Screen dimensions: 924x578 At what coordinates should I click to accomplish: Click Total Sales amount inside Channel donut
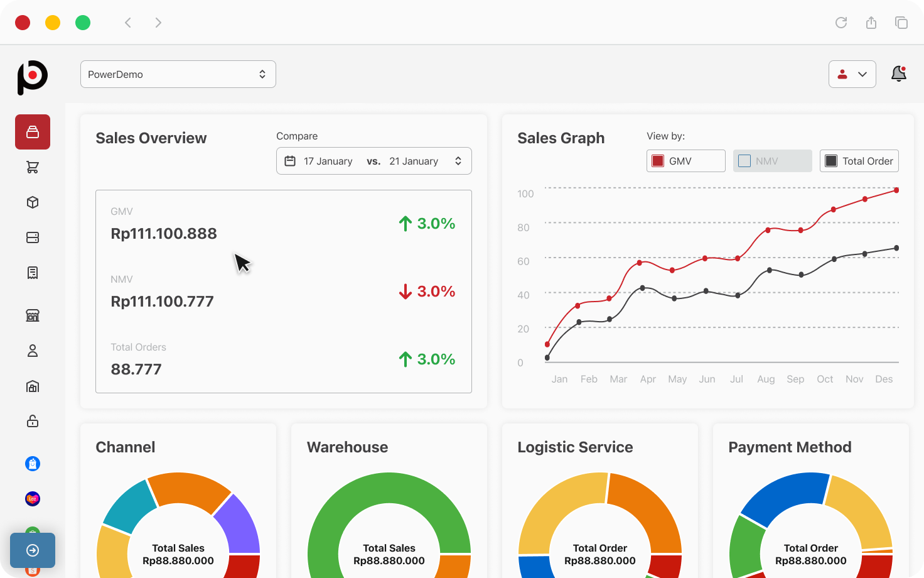pyautogui.click(x=178, y=561)
